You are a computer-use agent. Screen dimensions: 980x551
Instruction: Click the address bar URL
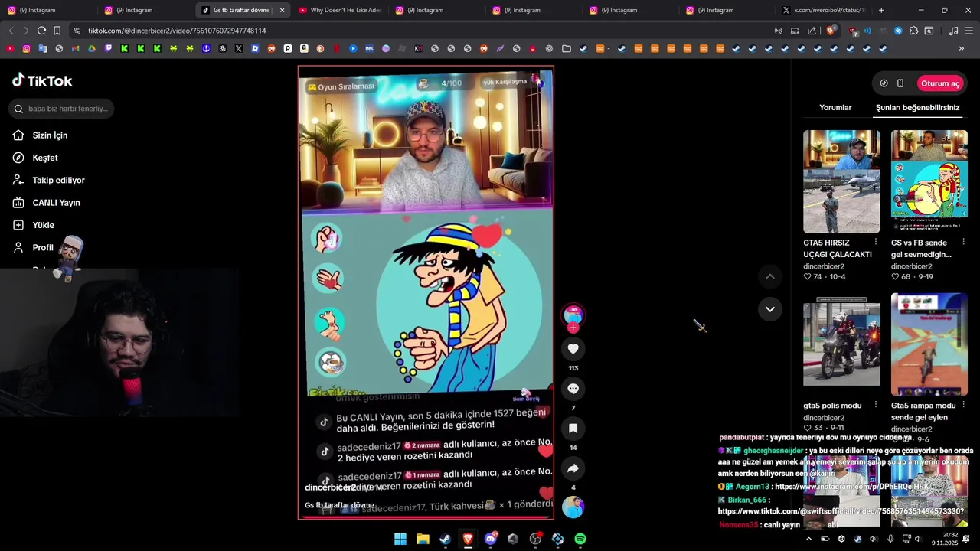click(x=177, y=31)
